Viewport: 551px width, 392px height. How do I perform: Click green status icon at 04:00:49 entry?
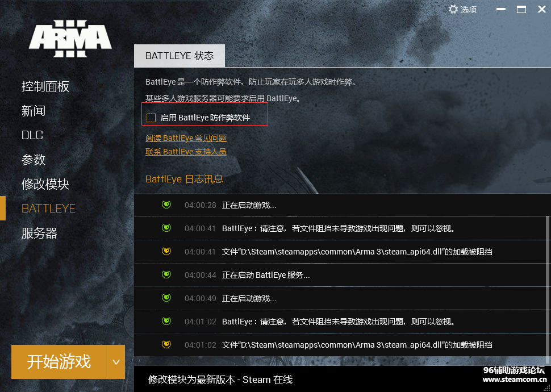point(166,298)
